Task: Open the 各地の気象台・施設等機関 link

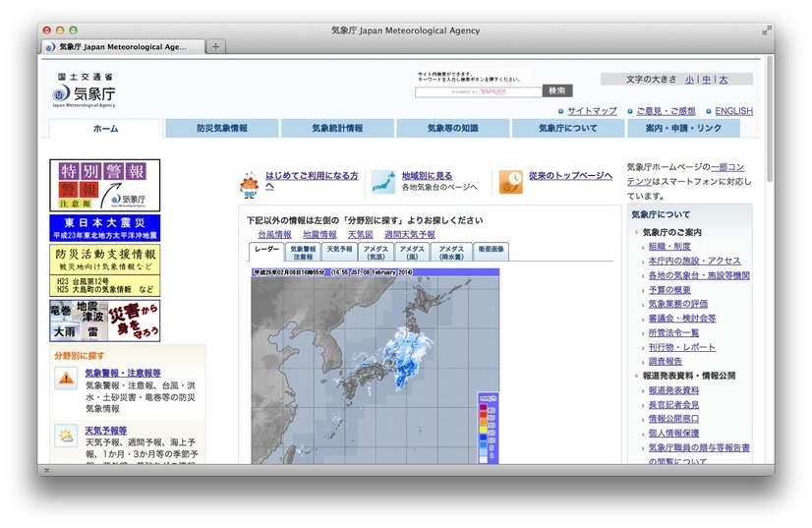Action: coord(699,275)
